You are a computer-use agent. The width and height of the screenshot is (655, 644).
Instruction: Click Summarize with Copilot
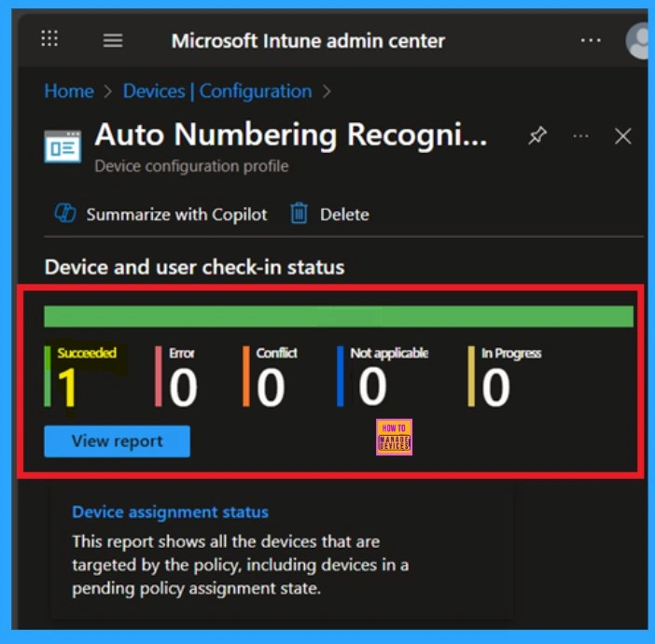coord(160,215)
